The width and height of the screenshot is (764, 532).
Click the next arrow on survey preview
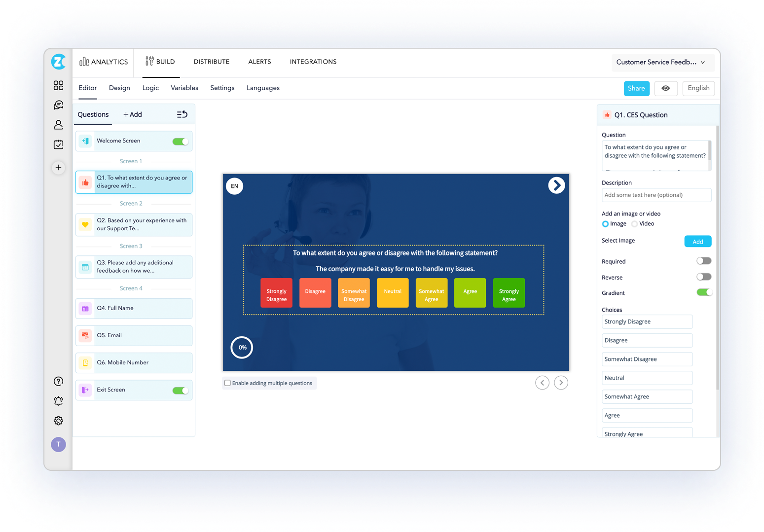tap(556, 185)
